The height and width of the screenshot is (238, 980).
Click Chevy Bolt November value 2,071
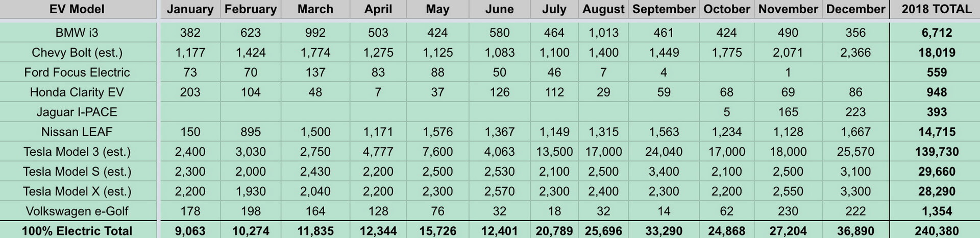tap(788, 53)
